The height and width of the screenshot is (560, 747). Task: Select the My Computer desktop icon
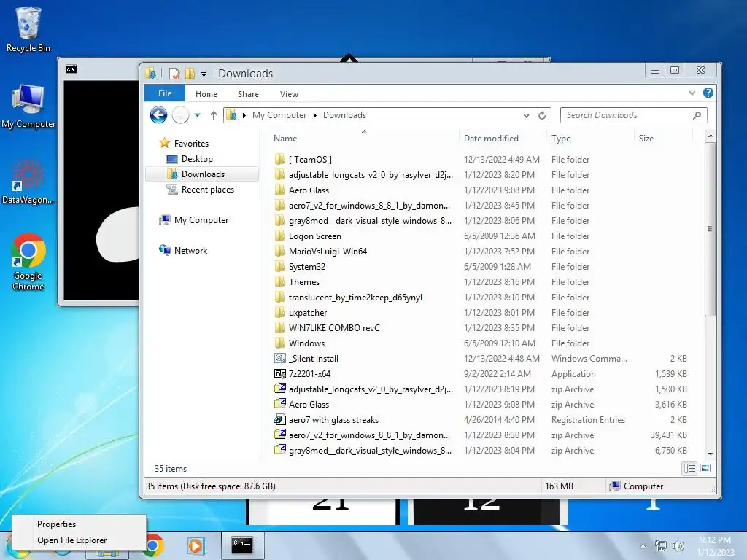(28, 106)
